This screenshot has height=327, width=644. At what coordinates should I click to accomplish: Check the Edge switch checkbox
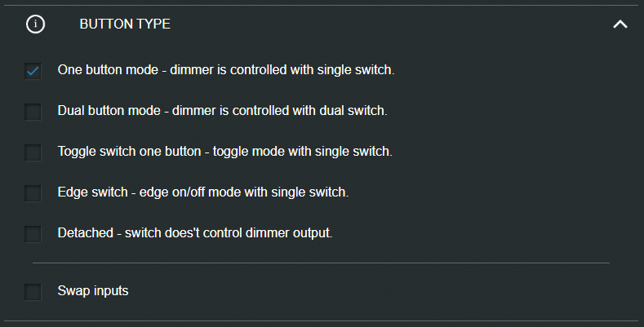point(33,193)
